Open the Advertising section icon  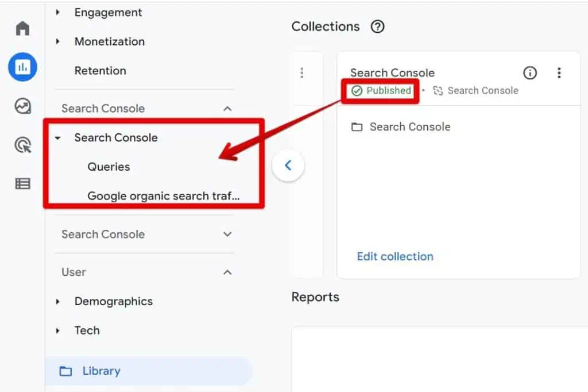[22, 145]
